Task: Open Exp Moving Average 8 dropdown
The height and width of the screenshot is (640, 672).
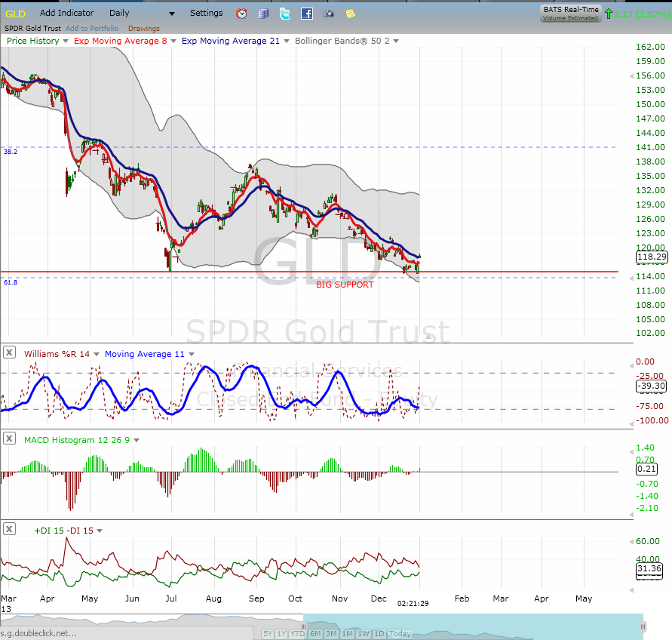Action: (173, 41)
